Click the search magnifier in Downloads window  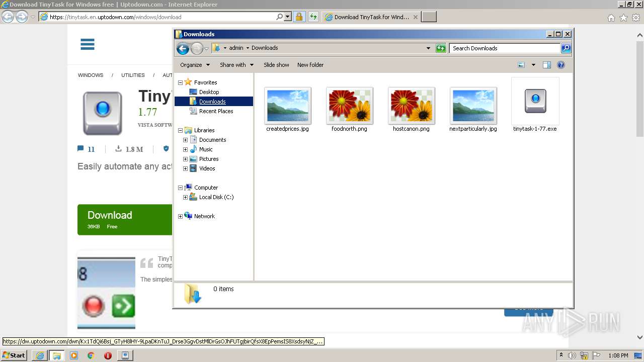pyautogui.click(x=566, y=48)
